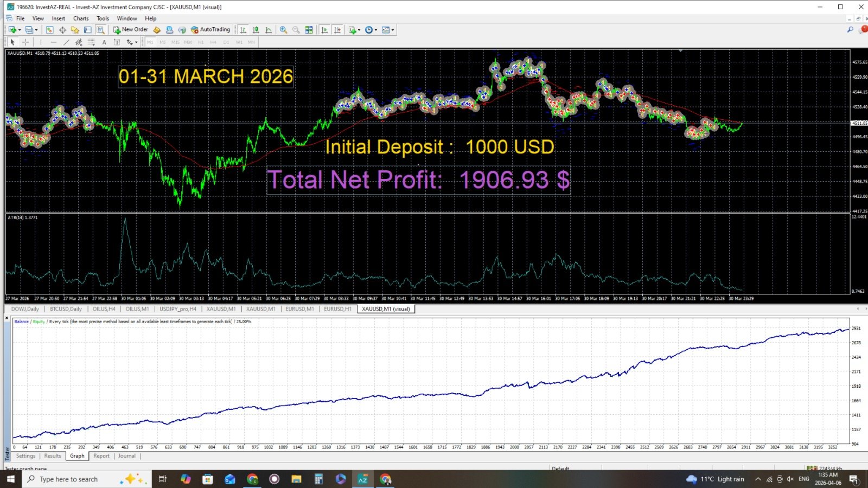Switch to the EURUSD,H1 chart tab

click(x=337, y=309)
